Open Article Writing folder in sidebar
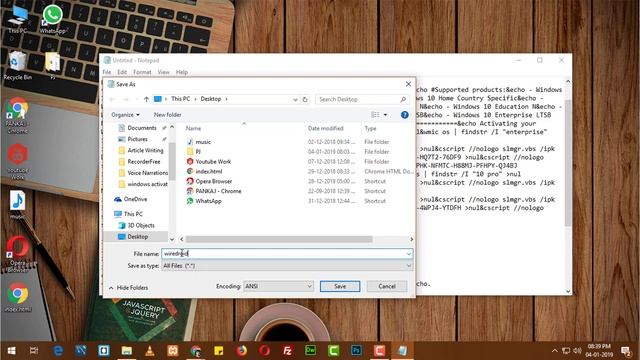 [145, 150]
